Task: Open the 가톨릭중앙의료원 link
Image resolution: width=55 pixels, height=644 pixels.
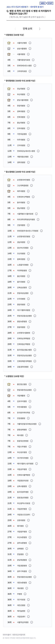Action: coord(23,60)
